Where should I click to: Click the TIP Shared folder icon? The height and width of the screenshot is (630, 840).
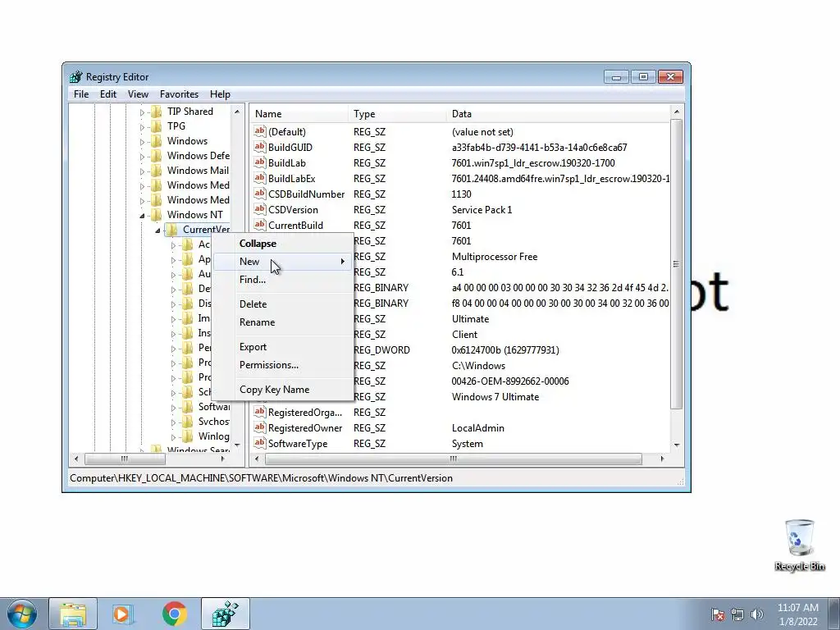click(x=157, y=112)
